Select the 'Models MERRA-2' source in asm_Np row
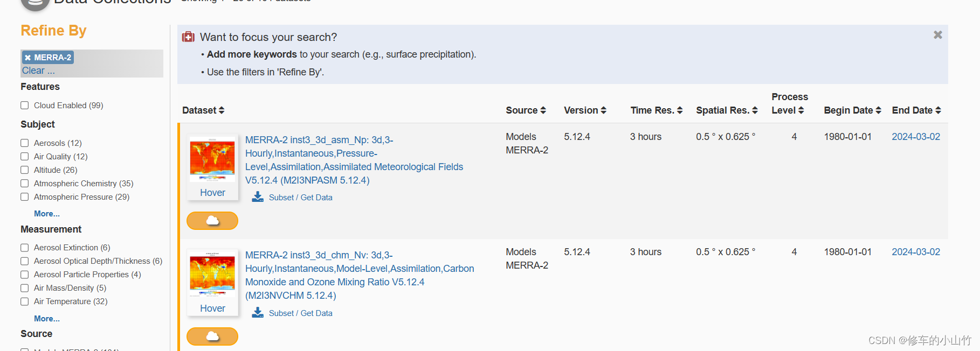The image size is (980, 351). (x=527, y=143)
